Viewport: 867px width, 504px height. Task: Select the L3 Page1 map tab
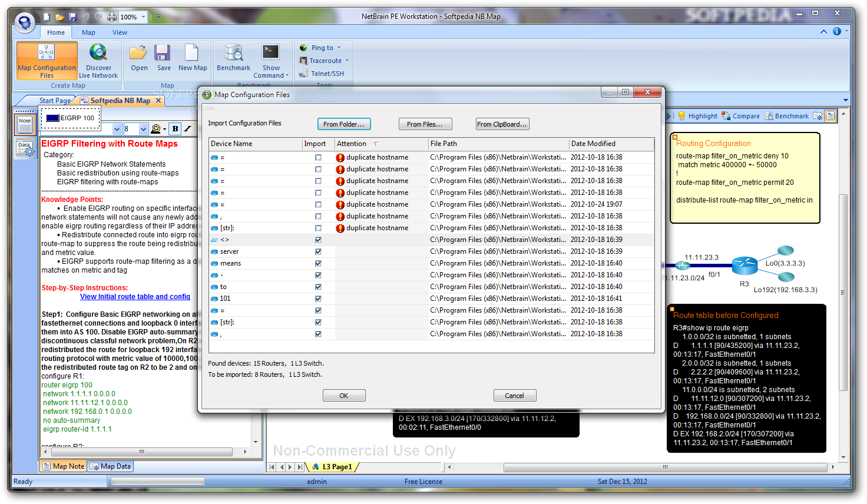pyautogui.click(x=333, y=467)
